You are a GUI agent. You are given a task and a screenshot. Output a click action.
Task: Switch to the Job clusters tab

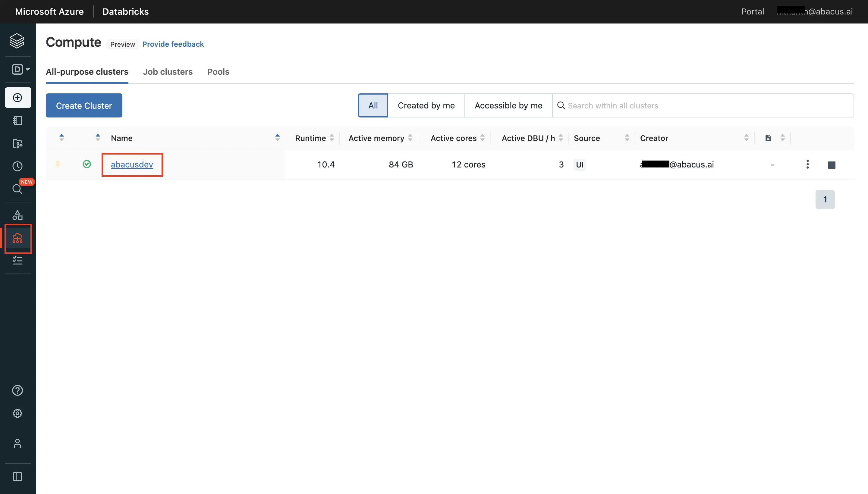pos(168,72)
